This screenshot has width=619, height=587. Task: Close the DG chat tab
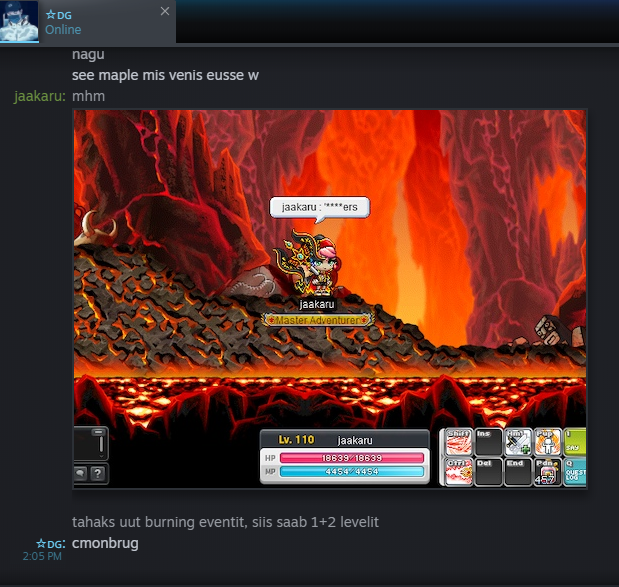coord(165,11)
